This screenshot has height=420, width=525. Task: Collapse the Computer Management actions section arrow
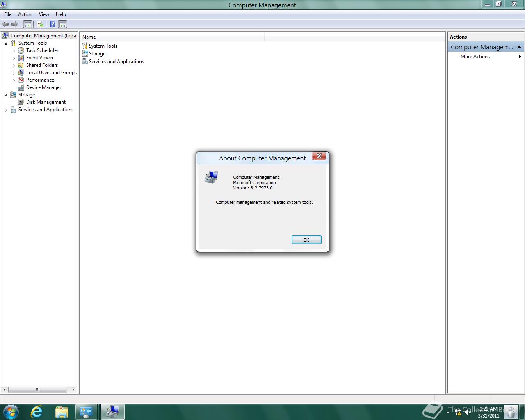(x=519, y=47)
